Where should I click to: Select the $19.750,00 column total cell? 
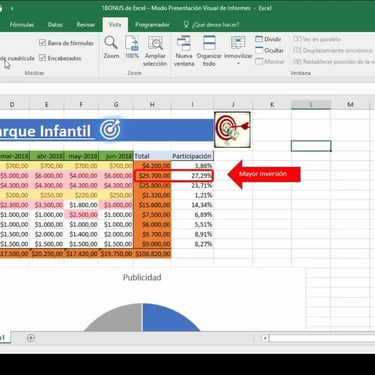pyautogui.click(x=116, y=254)
